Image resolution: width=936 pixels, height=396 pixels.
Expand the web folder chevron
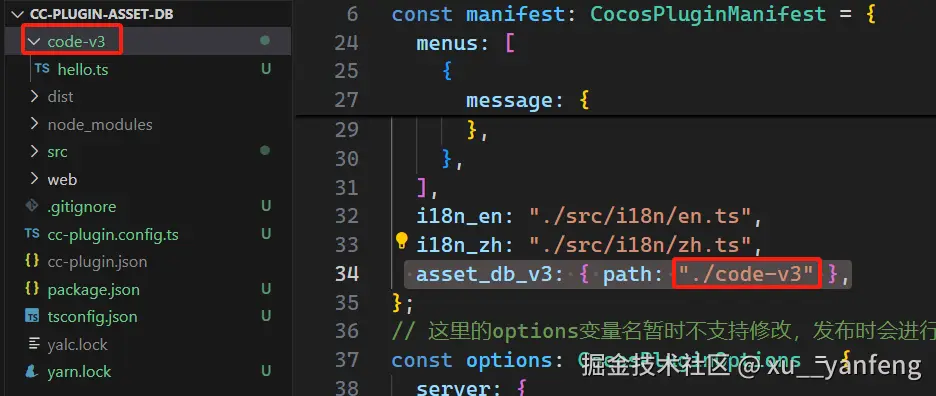[x=35, y=179]
